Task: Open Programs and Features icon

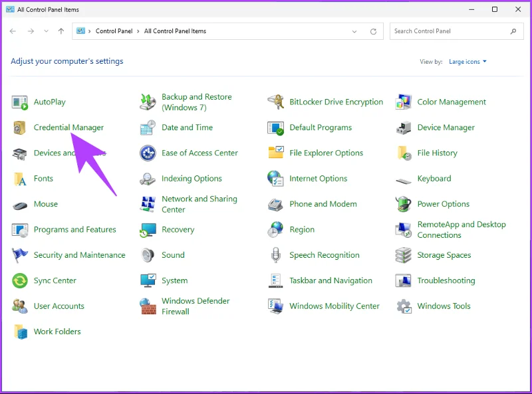Action: [19, 231]
